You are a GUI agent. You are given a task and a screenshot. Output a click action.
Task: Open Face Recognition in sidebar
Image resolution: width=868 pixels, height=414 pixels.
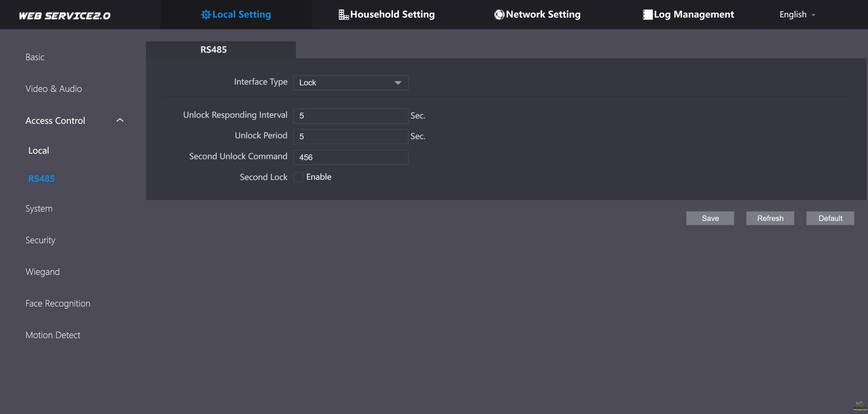[58, 304]
